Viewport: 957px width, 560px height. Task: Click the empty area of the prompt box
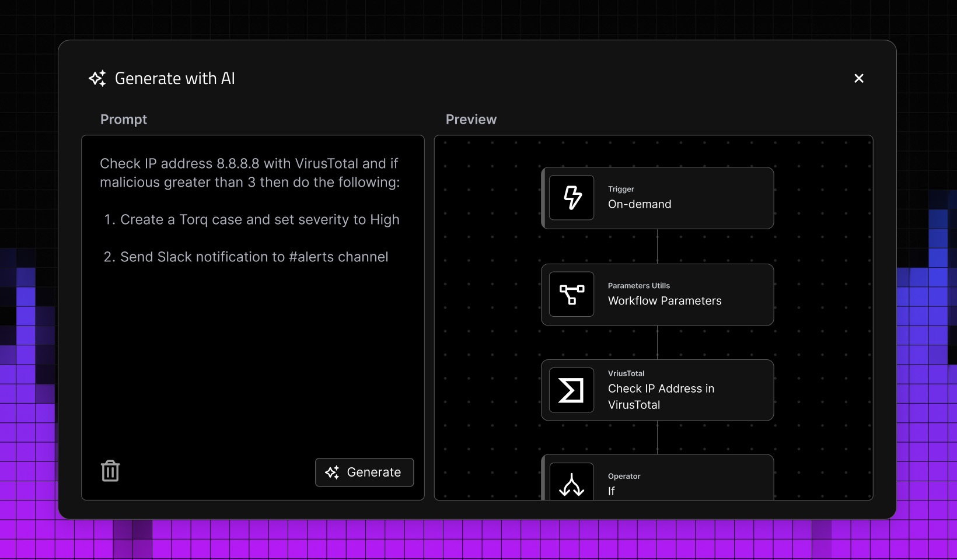tap(253, 362)
